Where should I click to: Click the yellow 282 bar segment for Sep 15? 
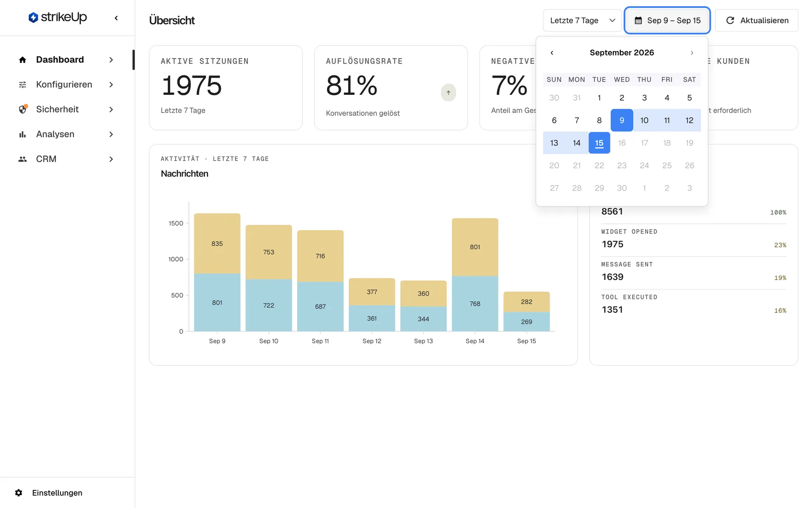point(526,302)
